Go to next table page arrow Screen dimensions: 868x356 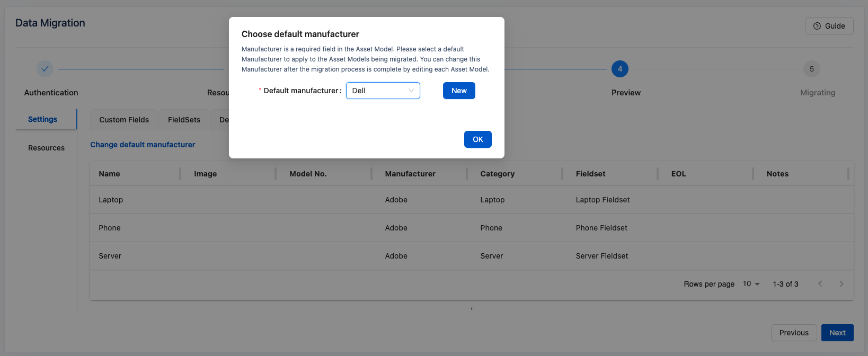(841, 284)
